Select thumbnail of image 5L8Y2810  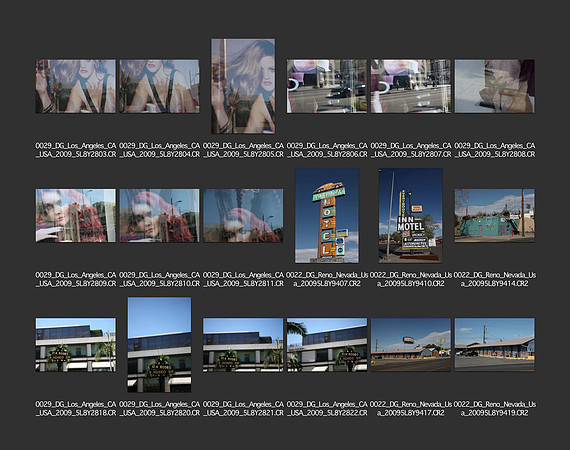coord(159,215)
